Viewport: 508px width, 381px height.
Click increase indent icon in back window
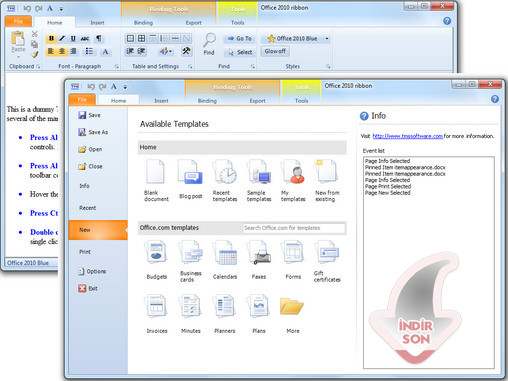(x=141, y=51)
